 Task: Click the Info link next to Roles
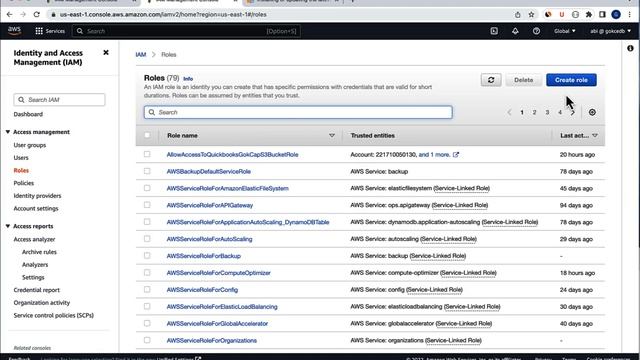pyautogui.click(x=188, y=78)
